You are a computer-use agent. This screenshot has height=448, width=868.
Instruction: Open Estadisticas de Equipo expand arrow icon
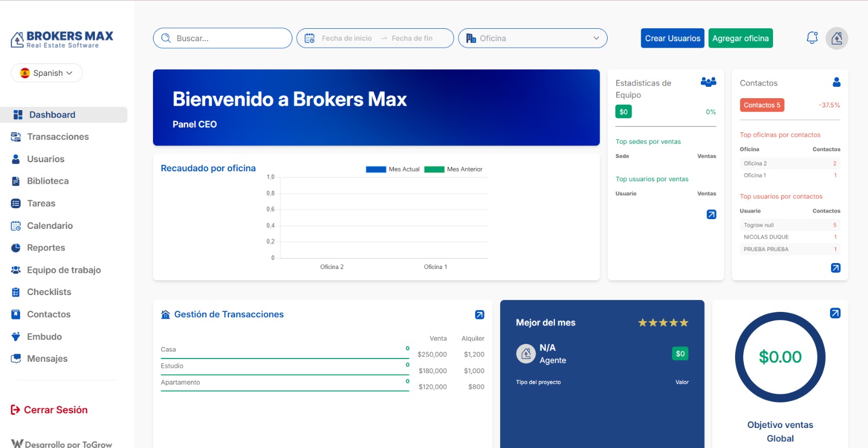tap(711, 214)
